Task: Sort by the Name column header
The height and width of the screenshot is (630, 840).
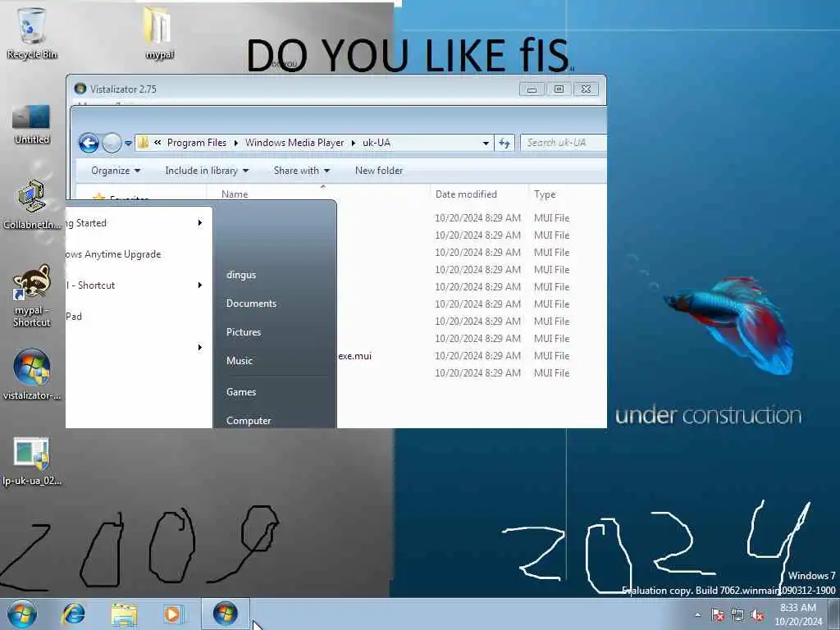Action: coord(235,194)
